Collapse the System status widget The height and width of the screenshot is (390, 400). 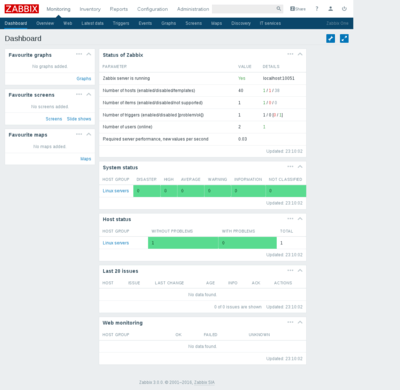tap(300, 167)
